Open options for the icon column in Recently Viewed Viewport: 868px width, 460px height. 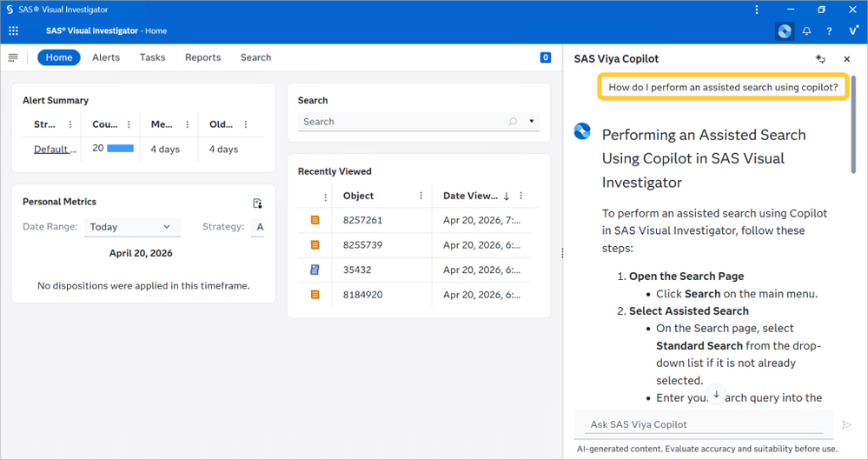pyautogui.click(x=325, y=197)
